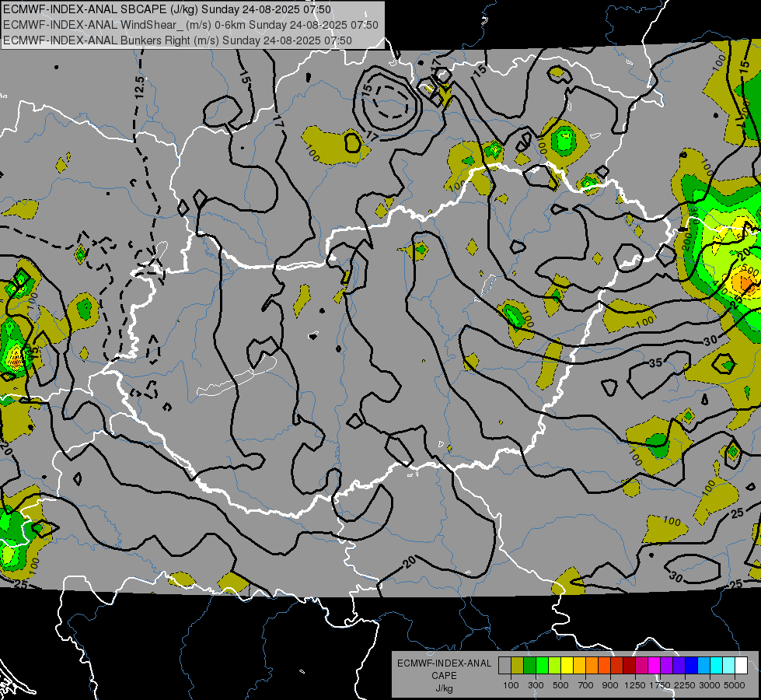Click the J/kg unit label in legend
761x700 pixels.
tap(444, 688)
